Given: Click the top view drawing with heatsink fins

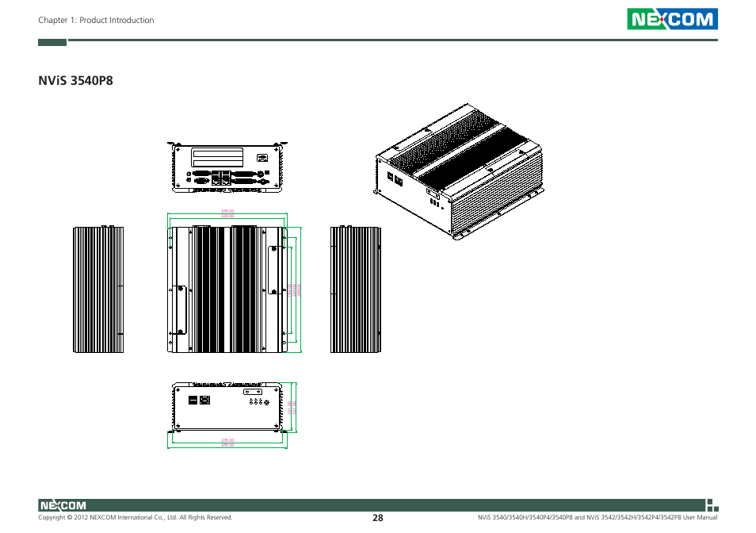Looking at the screenshot, I should [227, 290].
